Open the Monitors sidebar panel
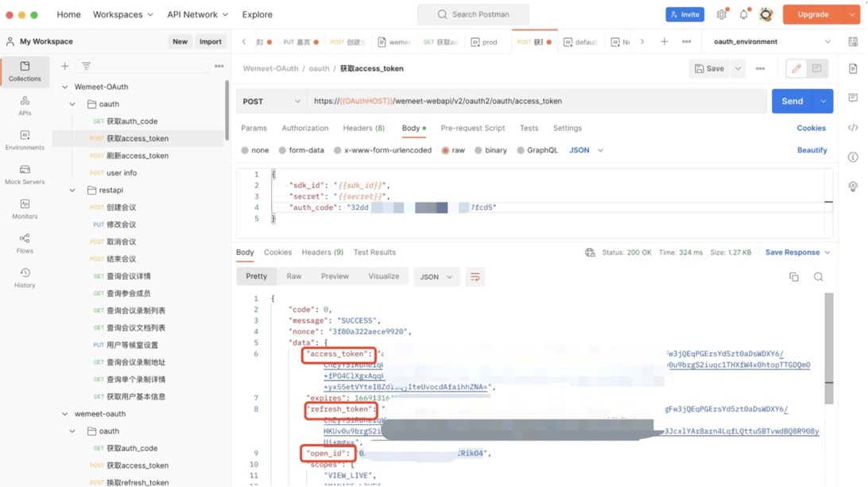 pyautogui.click(x=25, y=209)
